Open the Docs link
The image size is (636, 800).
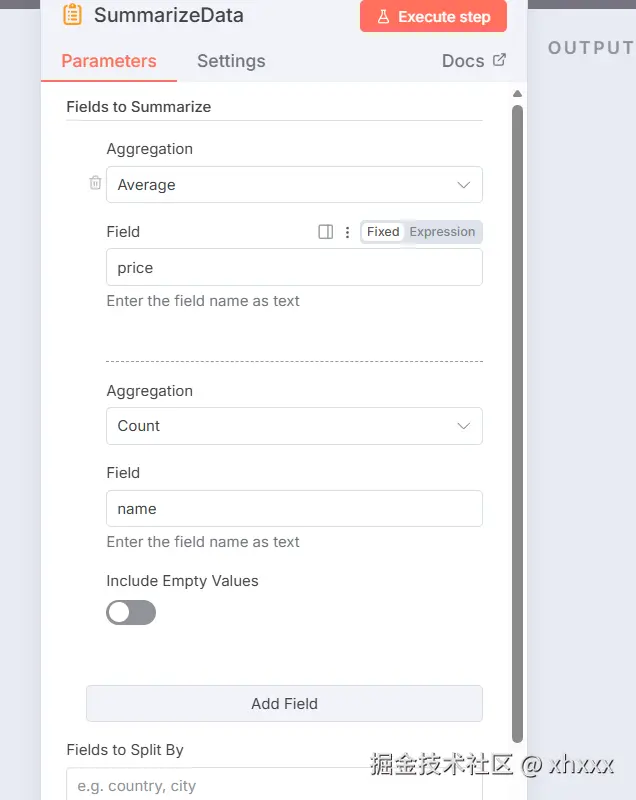pos(463,61)
